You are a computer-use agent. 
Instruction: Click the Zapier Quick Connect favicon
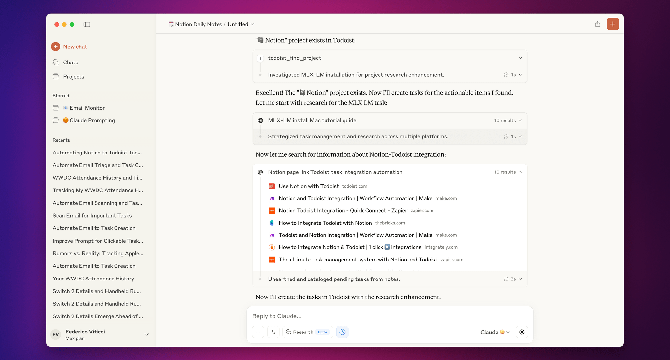271,211
